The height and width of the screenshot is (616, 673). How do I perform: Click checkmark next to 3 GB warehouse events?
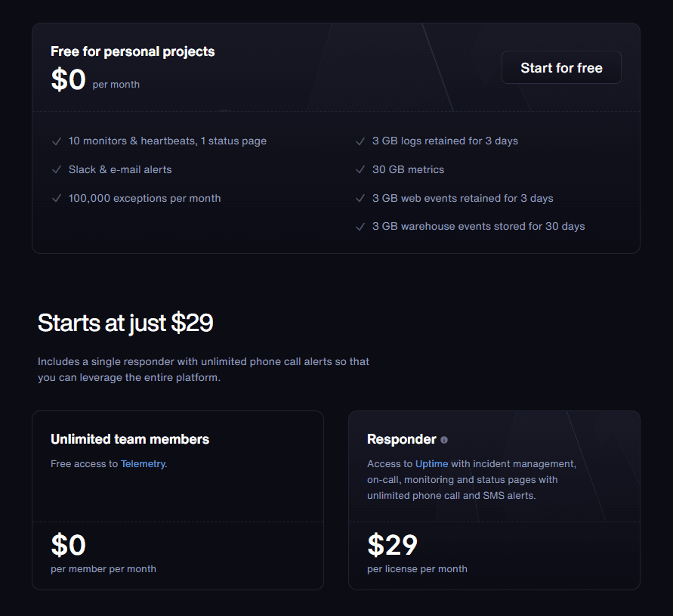(360, 227)
